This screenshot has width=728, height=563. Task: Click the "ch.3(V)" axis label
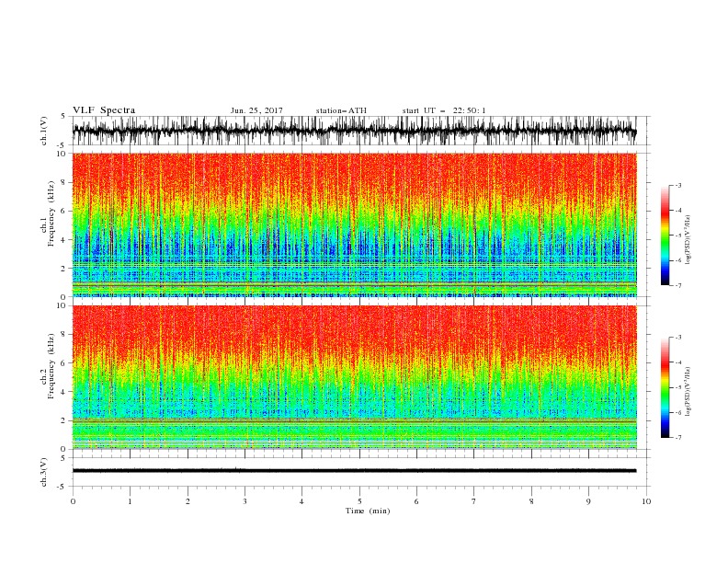coord(44,472)
